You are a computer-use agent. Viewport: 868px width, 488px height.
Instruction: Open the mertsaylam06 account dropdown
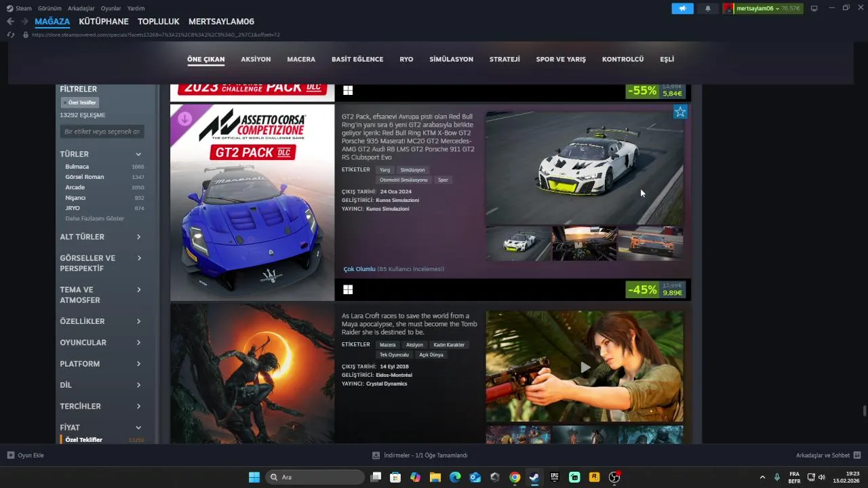(x=762, y=8)
